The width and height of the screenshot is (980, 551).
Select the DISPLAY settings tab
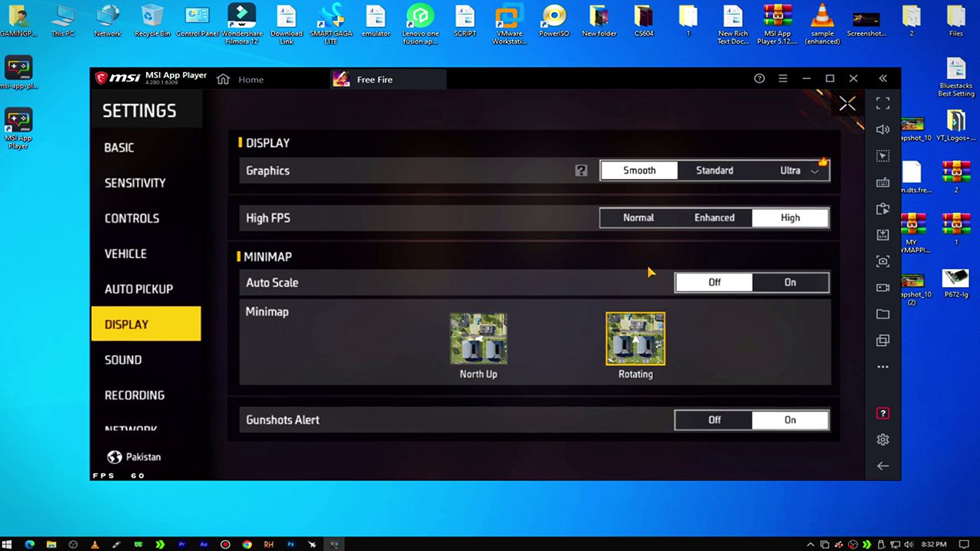145,324
